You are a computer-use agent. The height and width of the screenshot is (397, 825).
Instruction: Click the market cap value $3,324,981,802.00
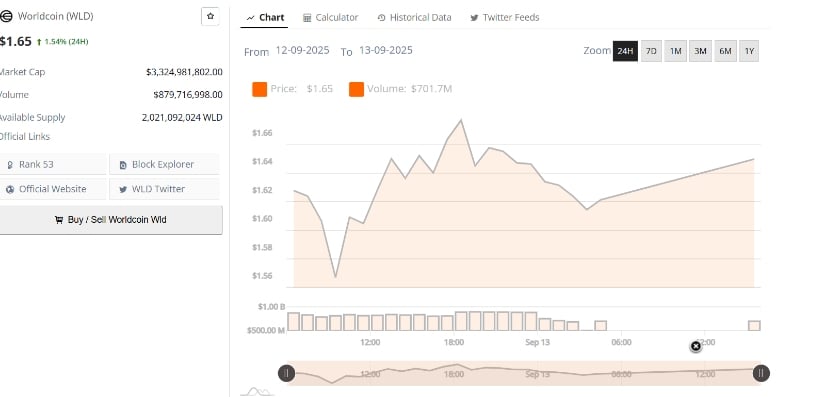click(x=184, y=72)
